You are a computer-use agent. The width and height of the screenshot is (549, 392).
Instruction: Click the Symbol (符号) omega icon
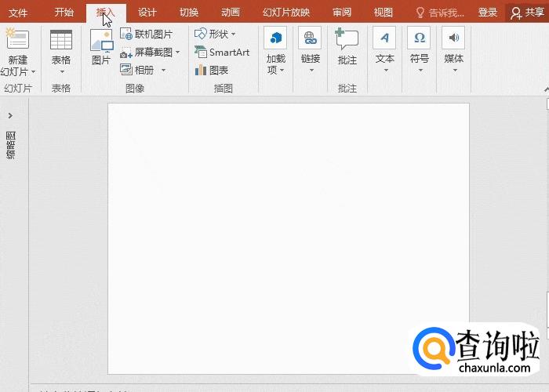(x=419, y=38)
